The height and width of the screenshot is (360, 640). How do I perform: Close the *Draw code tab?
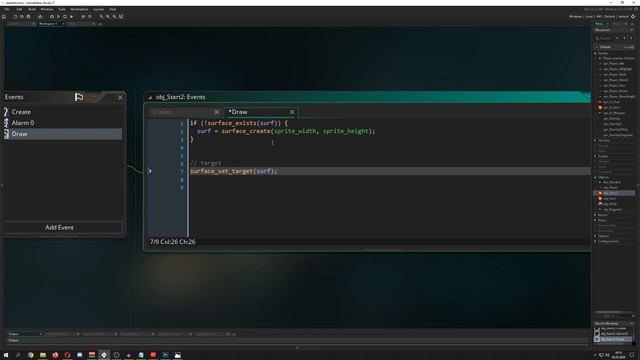(x=292, y=112)
